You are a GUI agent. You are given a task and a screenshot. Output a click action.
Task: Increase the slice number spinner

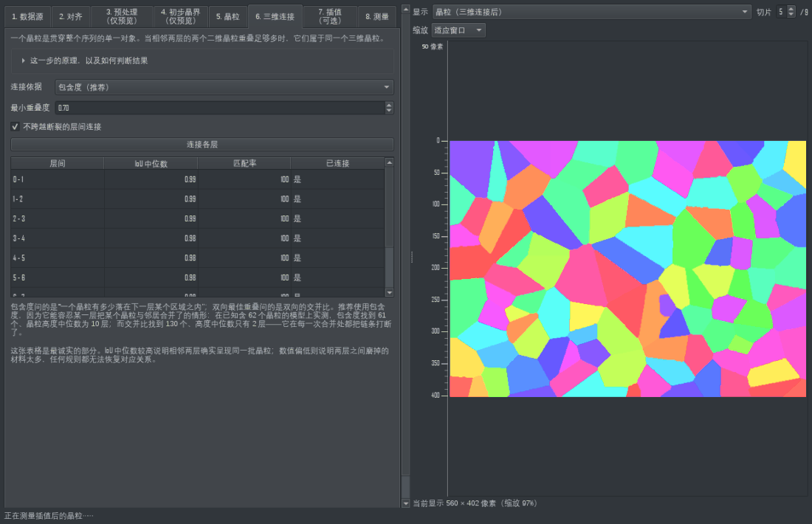[x=791, y=9]
